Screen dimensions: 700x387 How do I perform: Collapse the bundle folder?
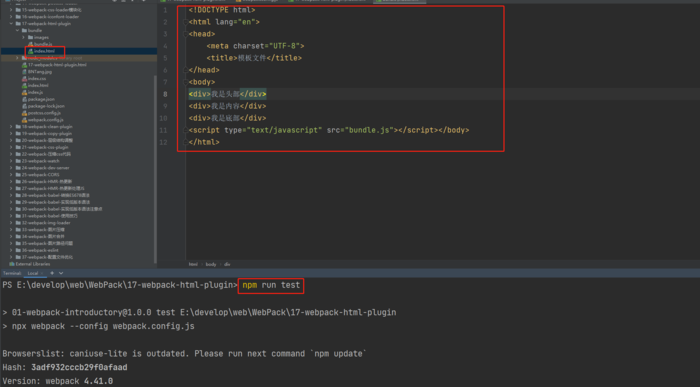[x=17, y=30]
